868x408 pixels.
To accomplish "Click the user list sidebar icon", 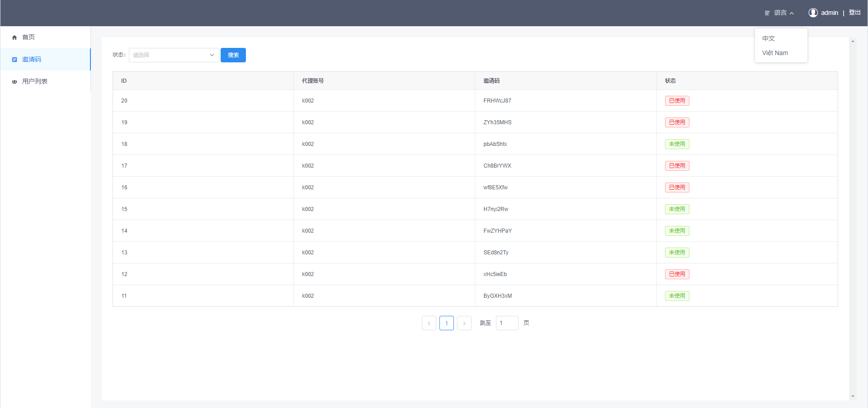I will [x=14, y=82].
